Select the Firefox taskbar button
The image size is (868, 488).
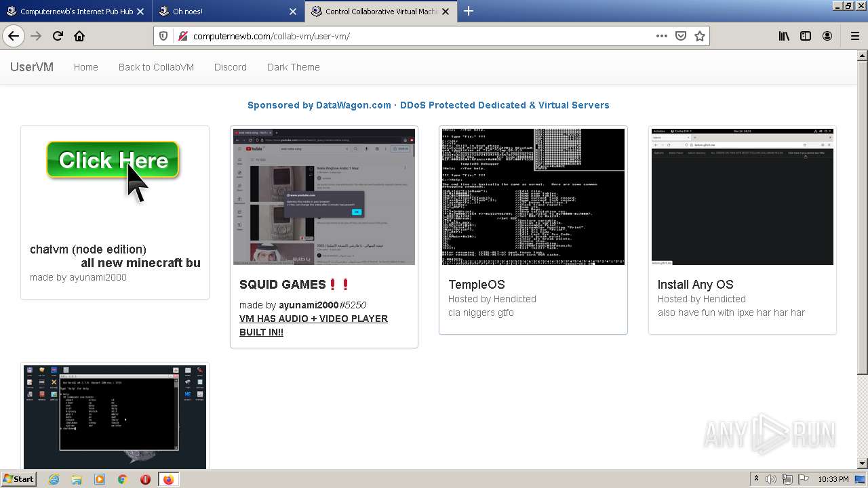coord(168,479)
